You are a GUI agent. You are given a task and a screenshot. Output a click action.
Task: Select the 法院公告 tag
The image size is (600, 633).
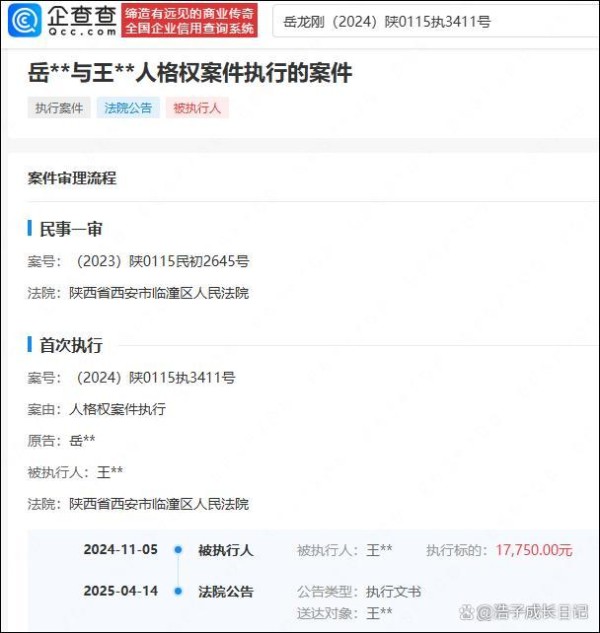(128, 108)
